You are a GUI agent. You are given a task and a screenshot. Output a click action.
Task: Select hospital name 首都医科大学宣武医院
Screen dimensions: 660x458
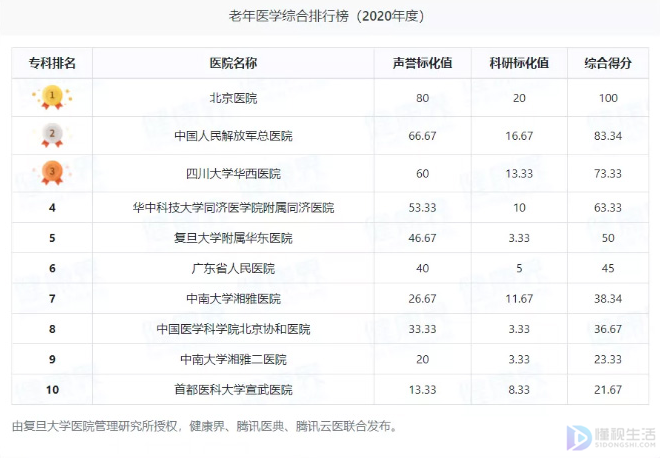click(x=233, y=389)
